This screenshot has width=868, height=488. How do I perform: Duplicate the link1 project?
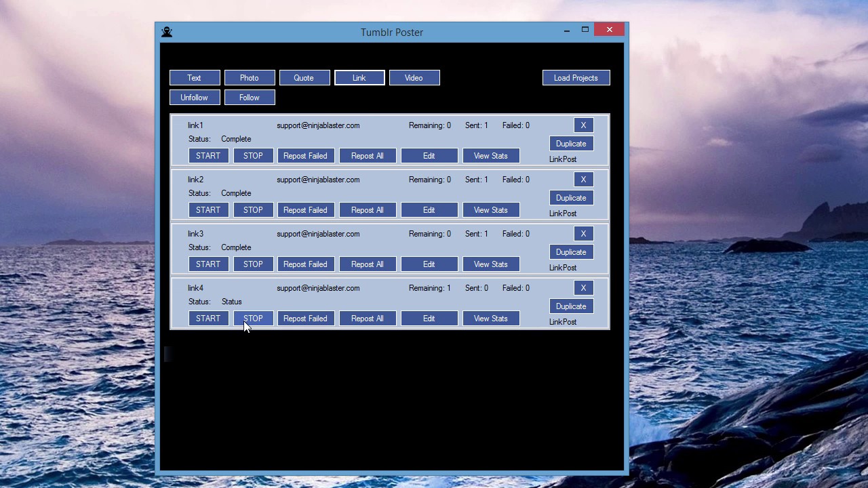[571, 144]
